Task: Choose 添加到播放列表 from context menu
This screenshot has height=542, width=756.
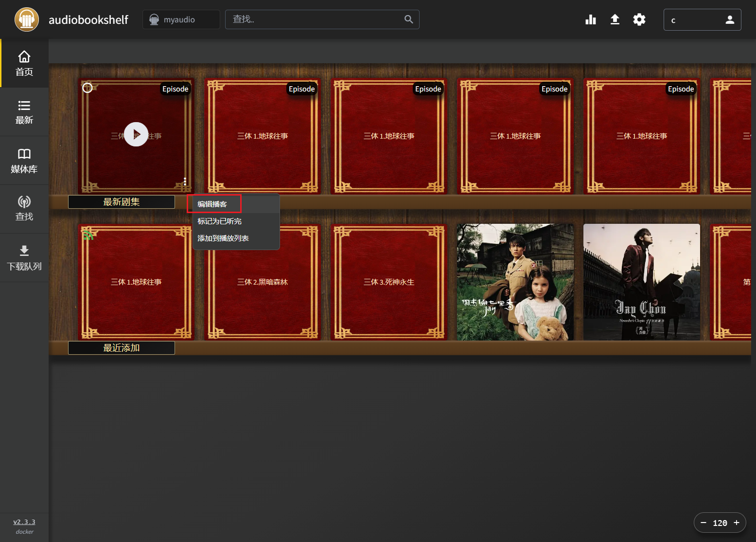Action: (236, 238)
